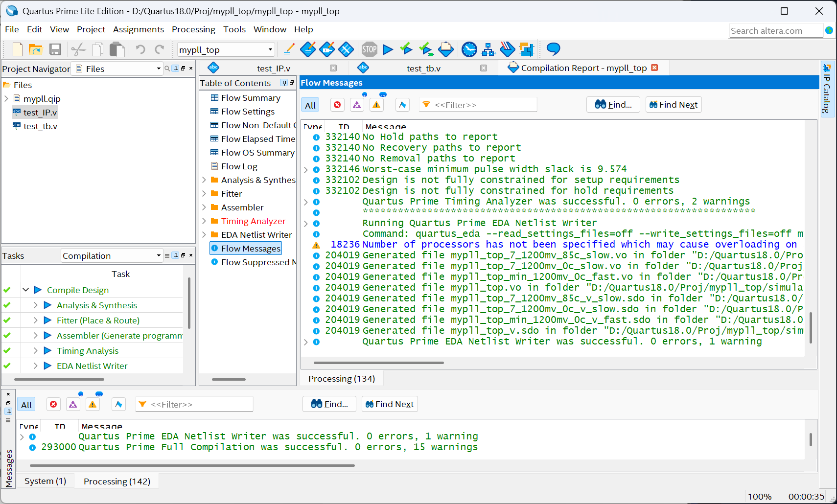This screenshot has width=837, height=504.
Task: Click Find Next in bottom Messages panel
Action: tap(390, 404)
